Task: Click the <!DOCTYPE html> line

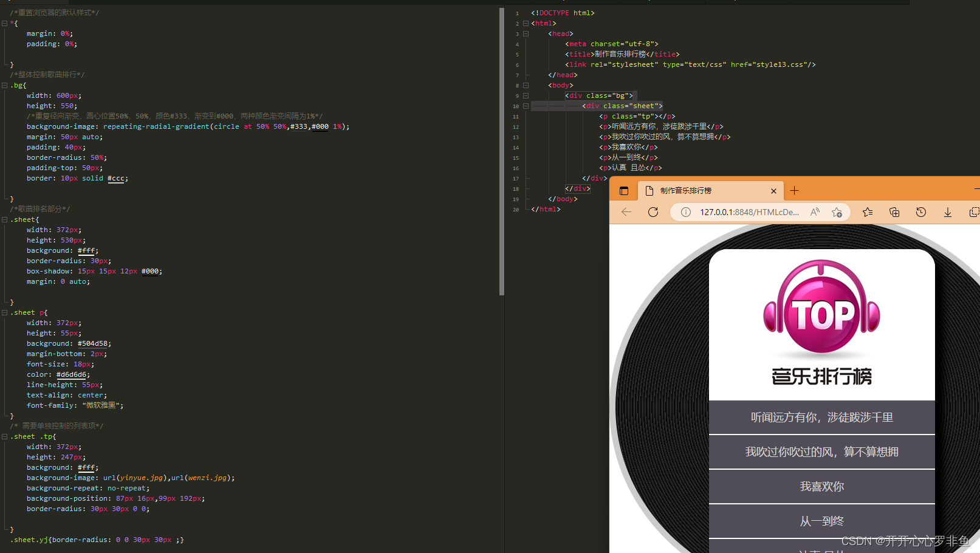Action: [563, 13]
